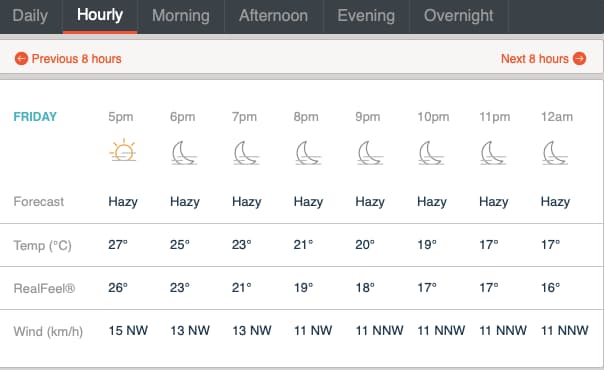Open the Overnight tab
The width and height of the screenshot is (604, 370).
(458, 16)
